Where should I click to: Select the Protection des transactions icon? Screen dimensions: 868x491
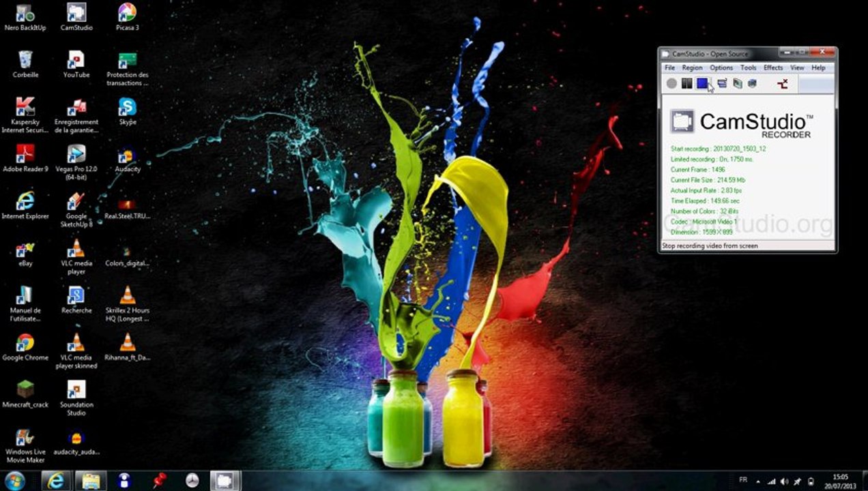click(x=128, y=68)
